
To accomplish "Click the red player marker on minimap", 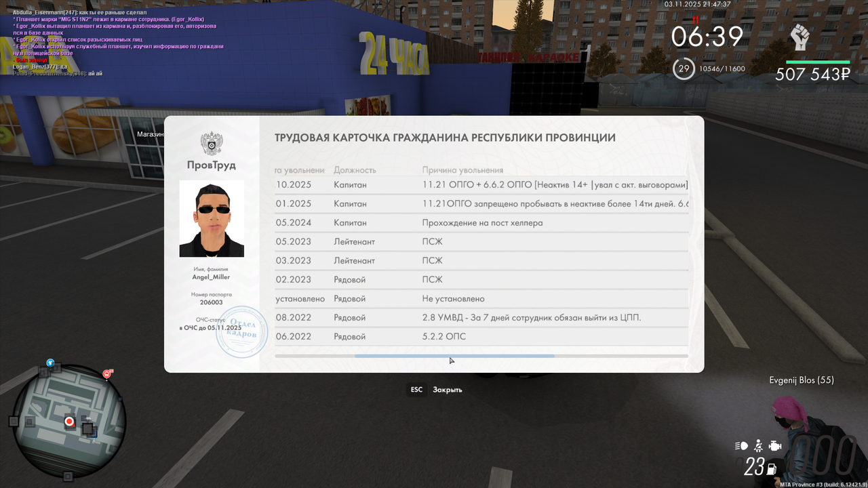I will (69, 422).
